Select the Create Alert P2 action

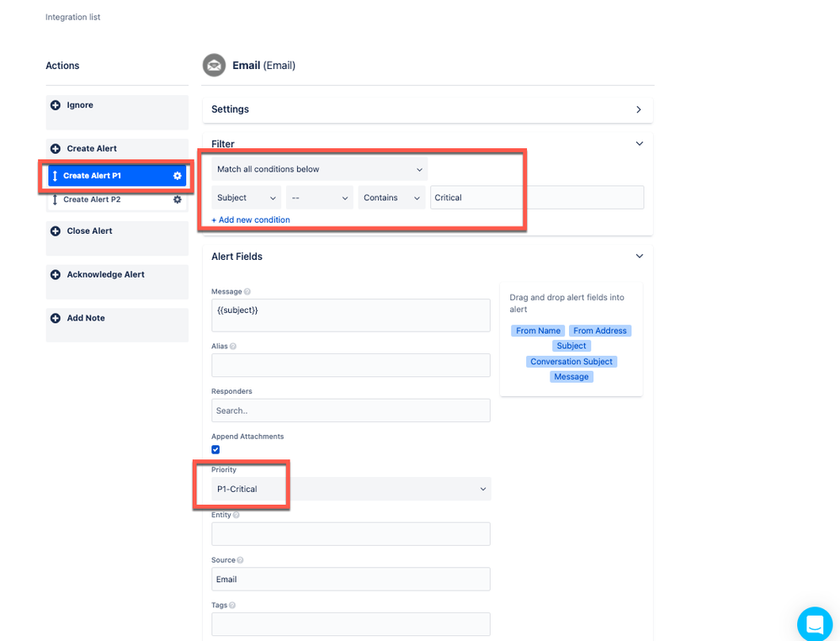[x=117, y=199]
